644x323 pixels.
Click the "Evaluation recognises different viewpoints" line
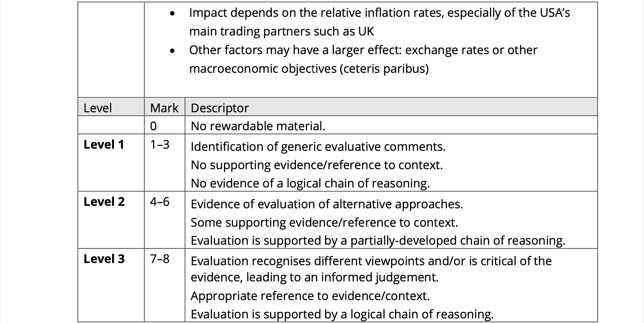click(371, 261)
